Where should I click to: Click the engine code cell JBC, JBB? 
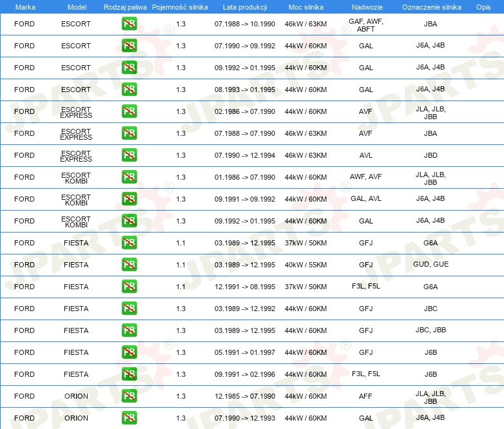pos(431,330)
